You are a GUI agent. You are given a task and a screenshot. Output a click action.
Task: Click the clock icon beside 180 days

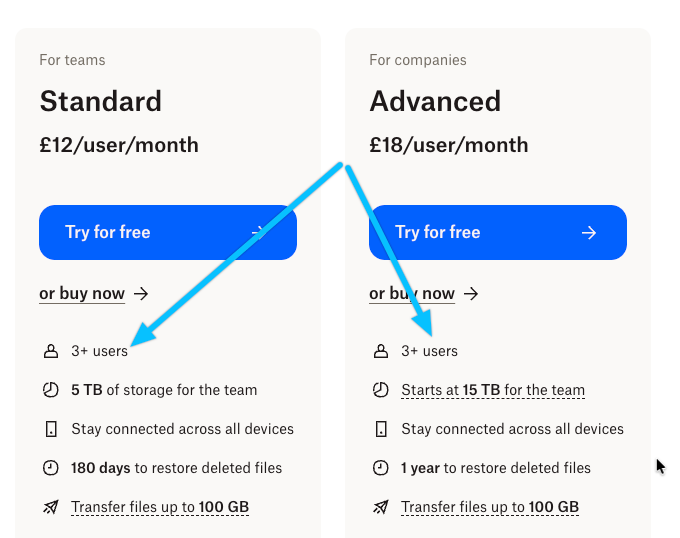point(51,468)
